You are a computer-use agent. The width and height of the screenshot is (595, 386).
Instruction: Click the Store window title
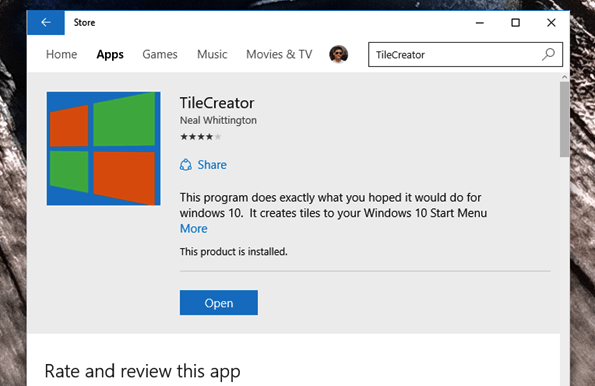click(x=84, y=23)
